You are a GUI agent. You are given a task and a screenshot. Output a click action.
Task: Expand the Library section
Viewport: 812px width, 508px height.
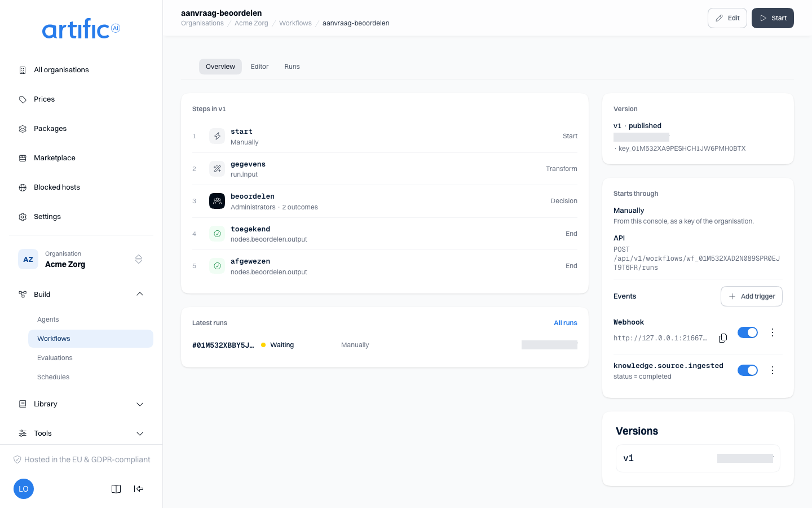81,404
